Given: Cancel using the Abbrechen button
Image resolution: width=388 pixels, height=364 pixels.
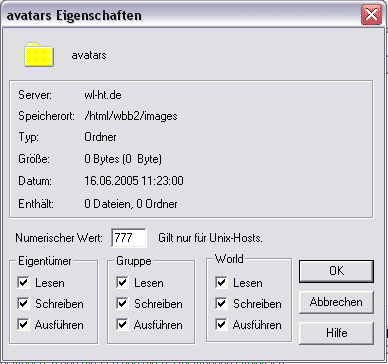Looking at the screenshot, I should coord(336,302).
